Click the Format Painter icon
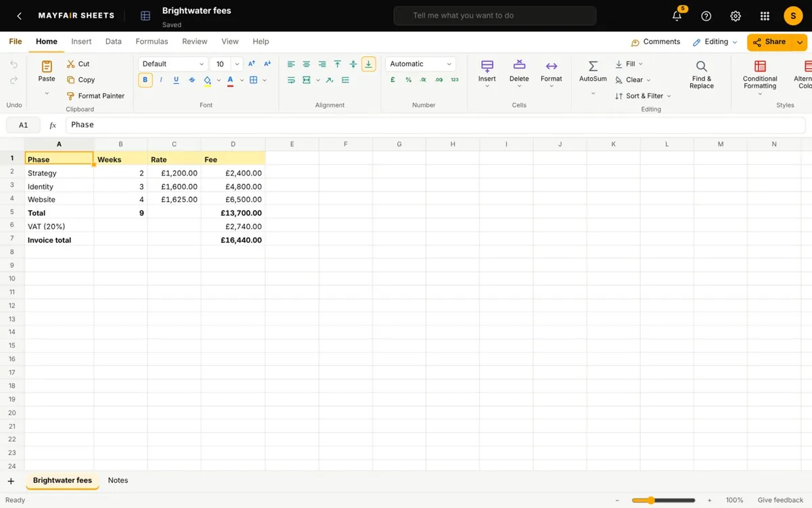 click(x=71, y=96)
